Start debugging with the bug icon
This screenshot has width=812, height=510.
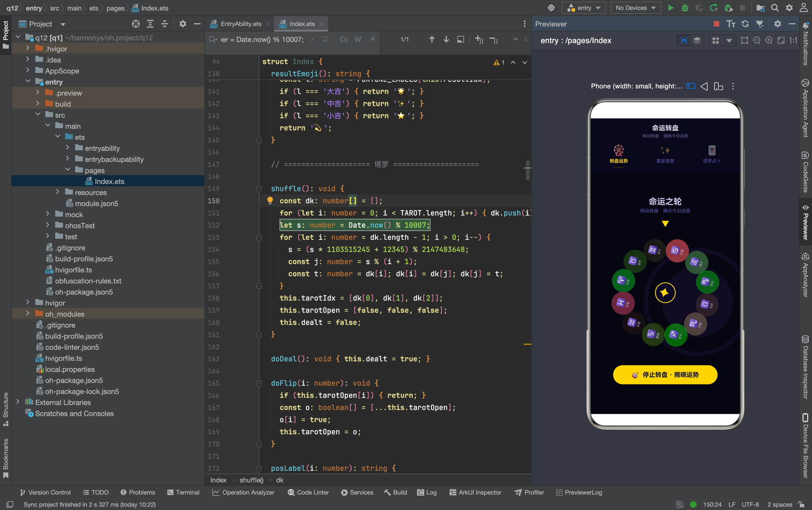click(685, 8)
